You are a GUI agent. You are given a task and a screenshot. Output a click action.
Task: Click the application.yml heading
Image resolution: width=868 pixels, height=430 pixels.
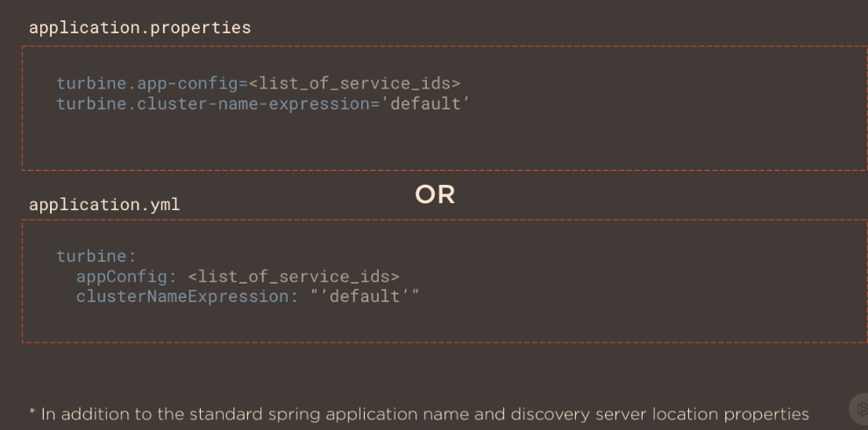[x=104, y=204]
